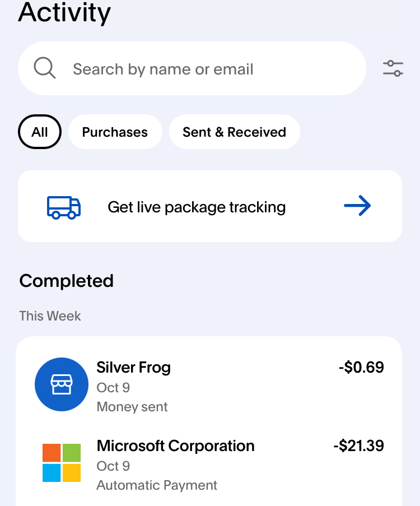Viewport: 420px width, 506px height.
Task: Click the -$21.39 amount
Action: 358,446
